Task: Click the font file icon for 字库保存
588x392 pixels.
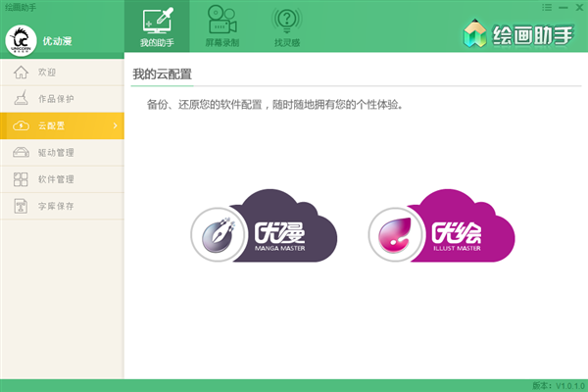Action: pos(21,206)
